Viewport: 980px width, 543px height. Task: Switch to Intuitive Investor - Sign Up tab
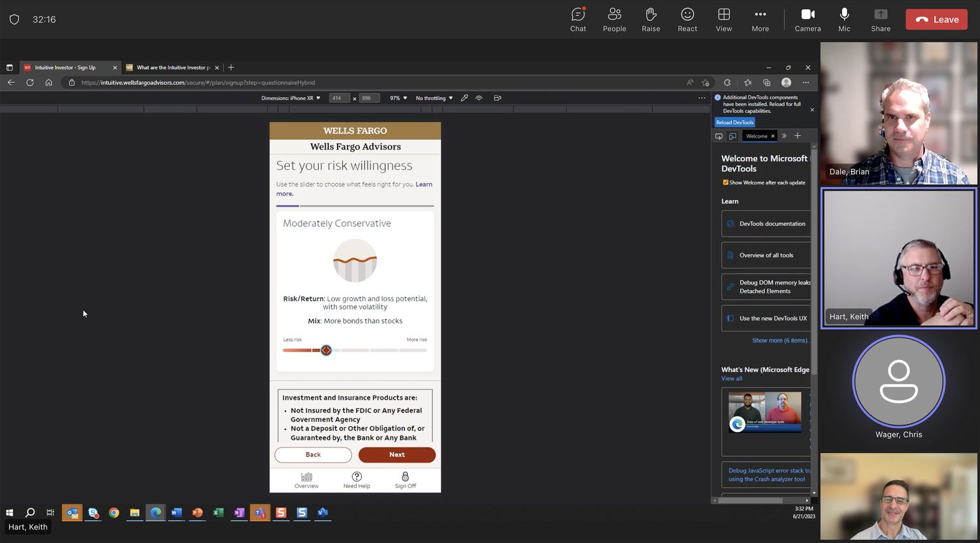(71, 67)
